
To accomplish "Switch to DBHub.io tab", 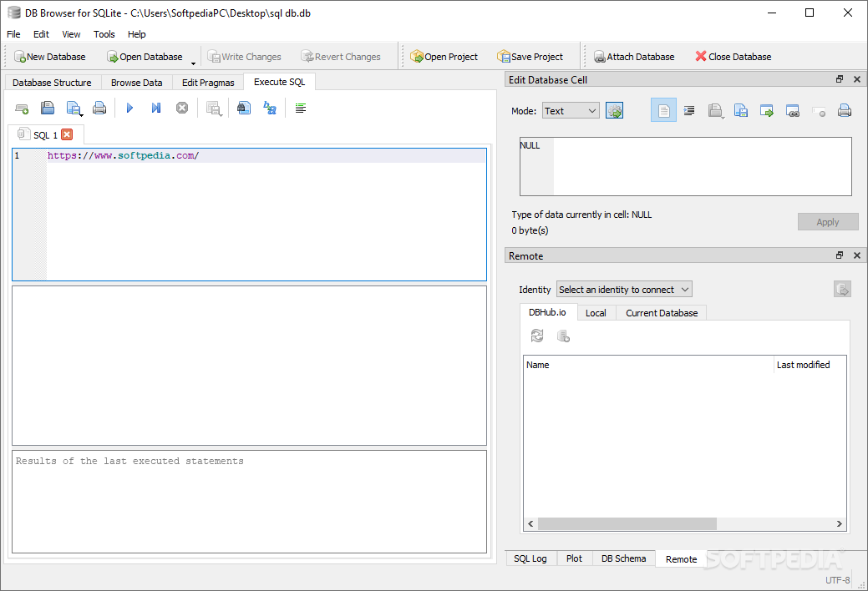I will pos(547,312).
